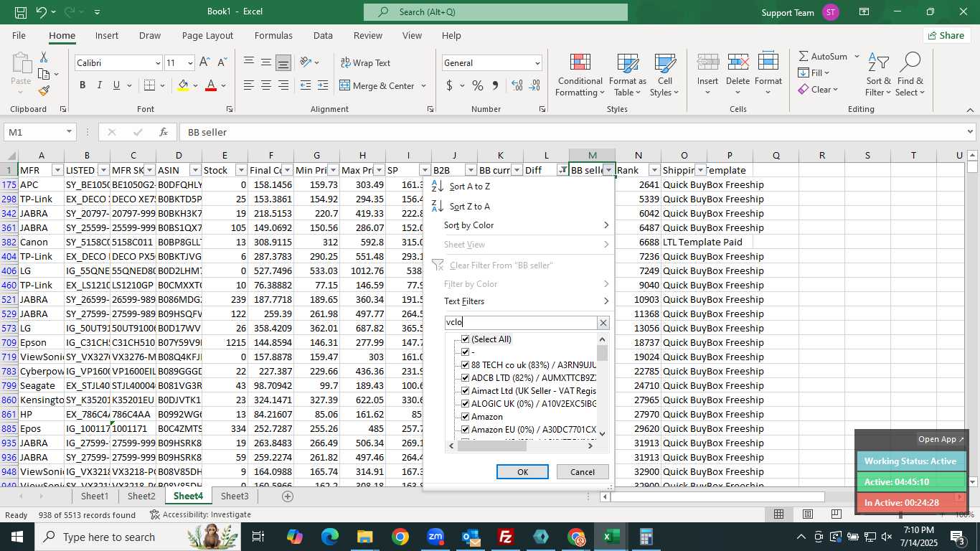Uncheck the '88 TECH co uk (83%)' checkbox
The width and height of the screenshot is (980, 551).
[465, 365]
